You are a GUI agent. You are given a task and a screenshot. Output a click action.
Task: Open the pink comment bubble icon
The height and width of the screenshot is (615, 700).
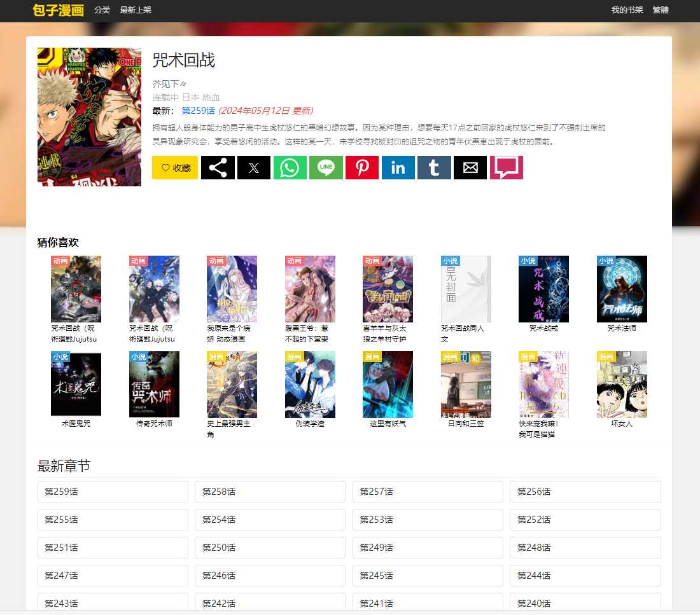[x=507, y=168]
